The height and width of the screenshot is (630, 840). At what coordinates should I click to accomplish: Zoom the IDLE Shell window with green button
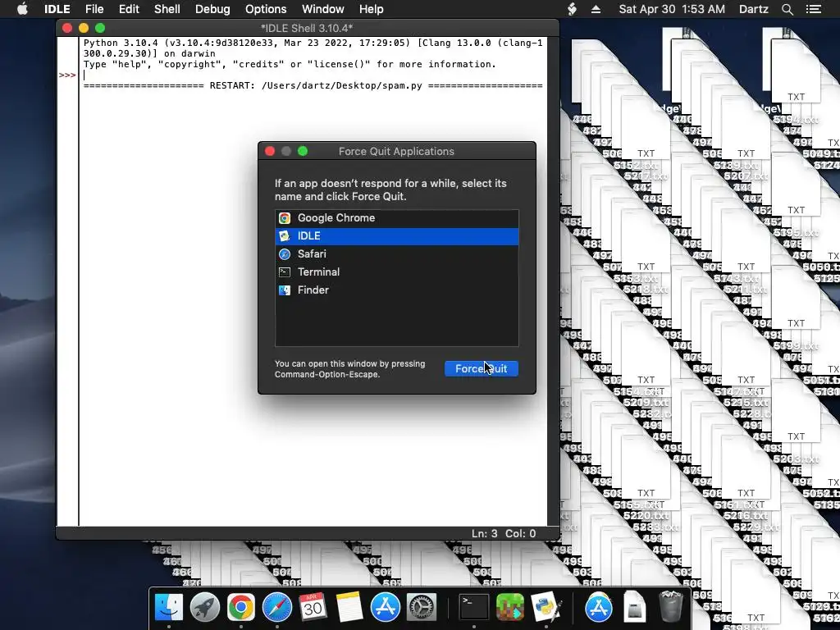pos(100,28)
